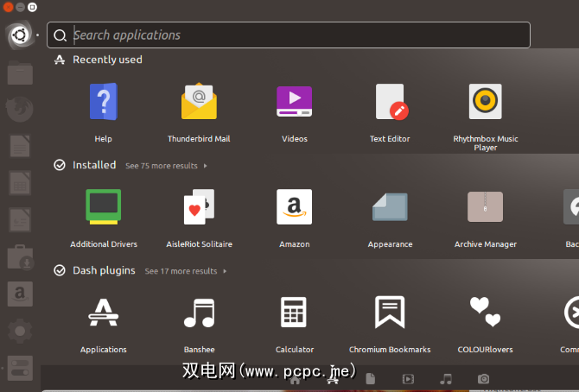579x392 pixels.
Task: Launch AisleRiot Solitaire
Action: 199,208
